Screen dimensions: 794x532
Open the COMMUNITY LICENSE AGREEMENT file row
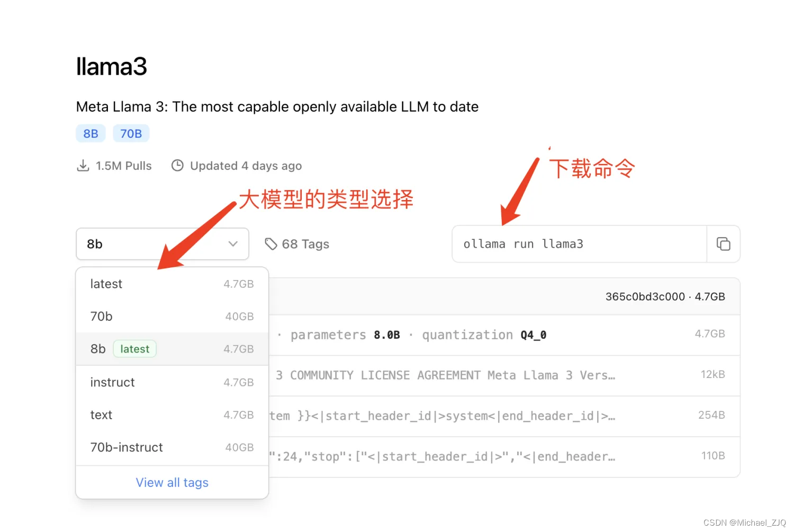pos(504,375)
